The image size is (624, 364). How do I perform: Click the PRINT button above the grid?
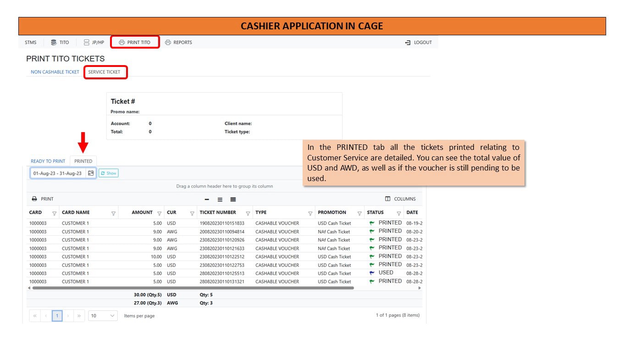pyautogui.click(x=43, y=199)
